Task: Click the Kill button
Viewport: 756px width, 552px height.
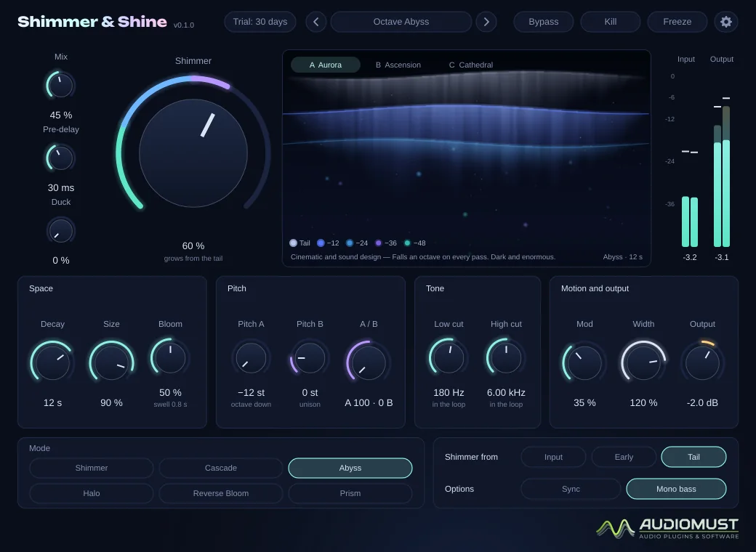Action: [x=611, y=22]
